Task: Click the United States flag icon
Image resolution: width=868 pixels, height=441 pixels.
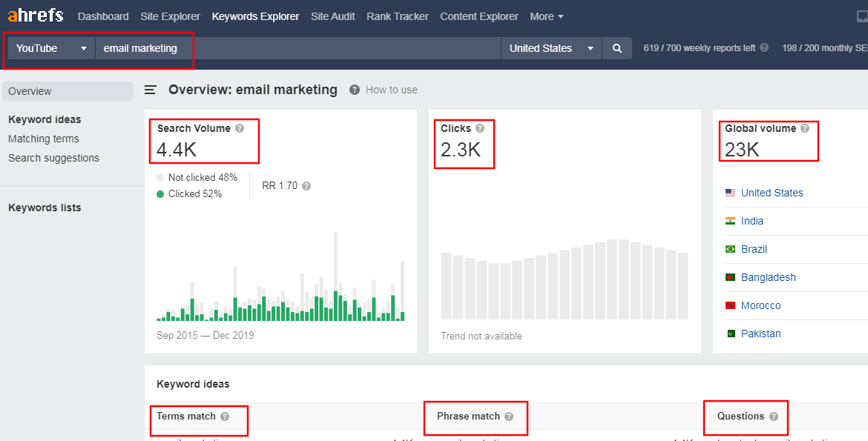Action: click(x=730, y=192)
